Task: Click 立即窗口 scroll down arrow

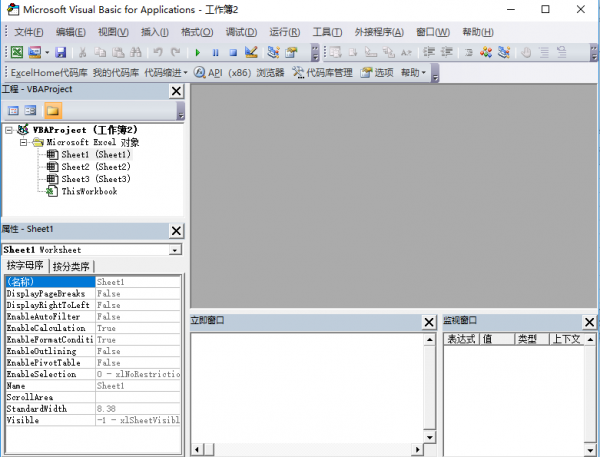Action: (x=430, y=437)
